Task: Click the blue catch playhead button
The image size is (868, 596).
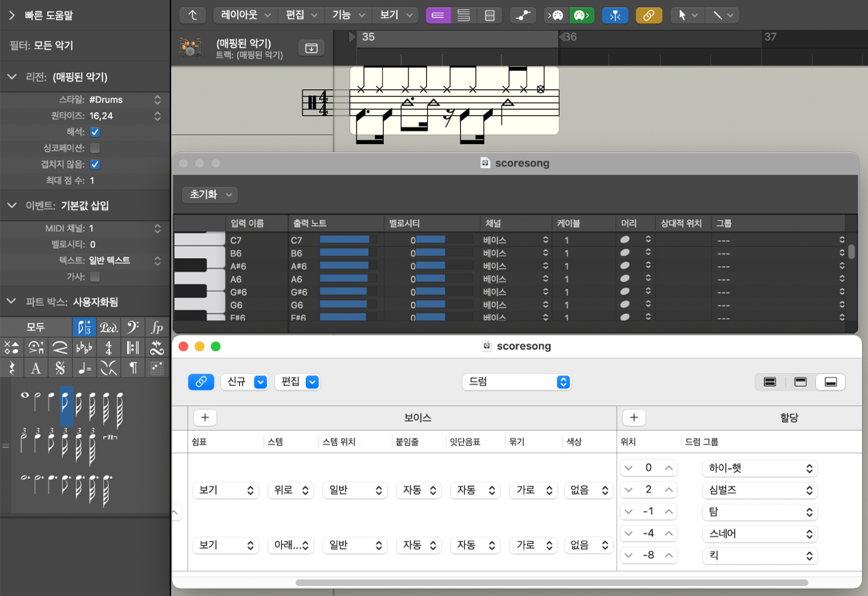Action: [615, 15]
